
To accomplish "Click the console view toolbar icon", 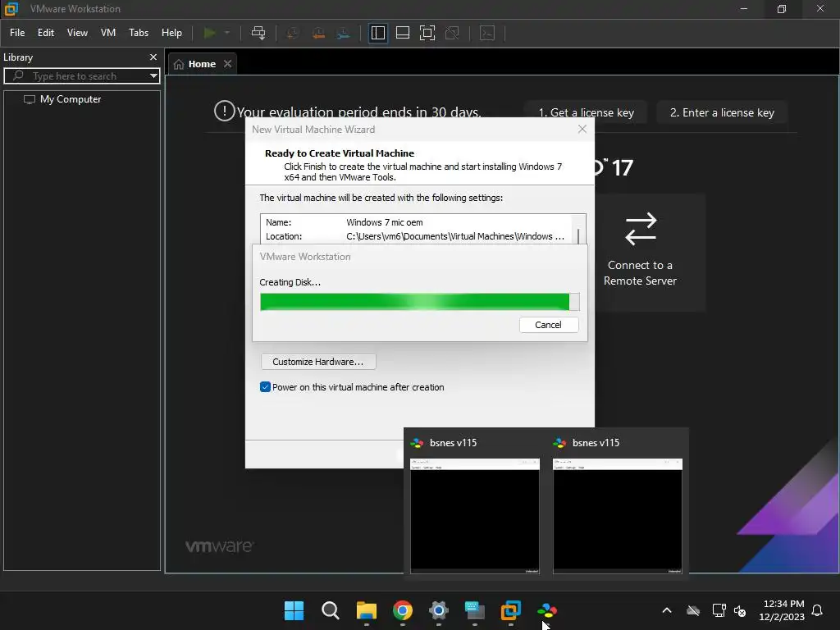I will [x=487, y=33].
